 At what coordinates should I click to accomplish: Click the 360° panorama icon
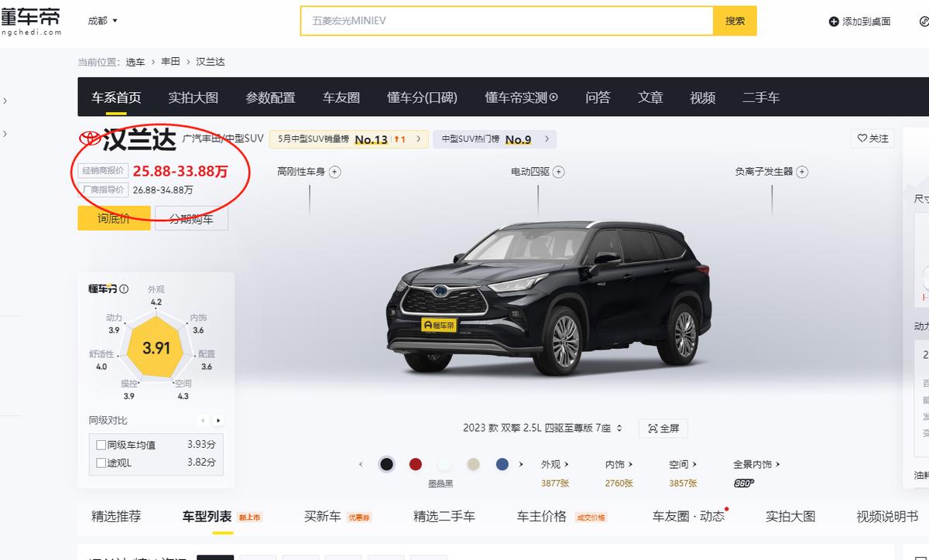point(744,483)
